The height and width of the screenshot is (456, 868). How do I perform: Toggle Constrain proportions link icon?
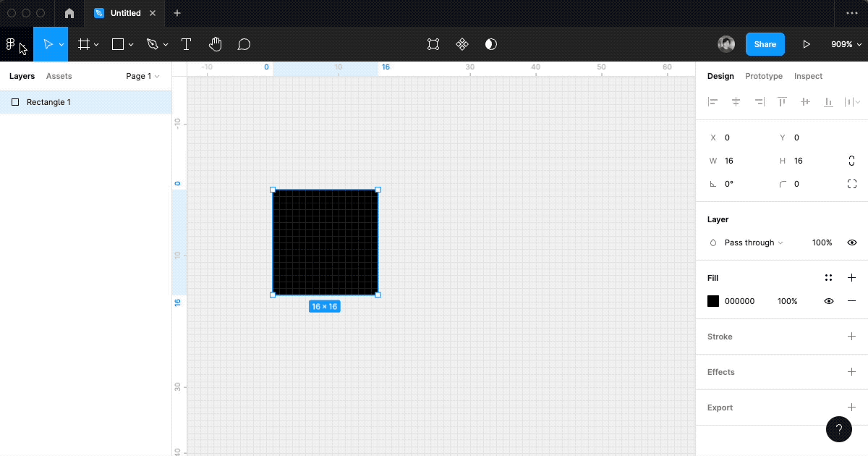tap(852, 161)
